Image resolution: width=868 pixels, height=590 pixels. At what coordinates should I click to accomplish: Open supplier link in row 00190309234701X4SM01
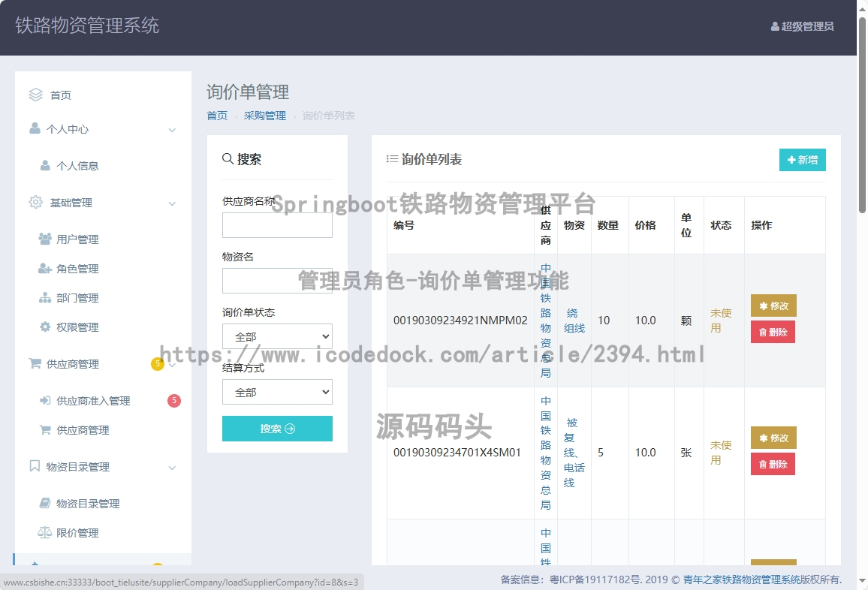click(546, 453)
